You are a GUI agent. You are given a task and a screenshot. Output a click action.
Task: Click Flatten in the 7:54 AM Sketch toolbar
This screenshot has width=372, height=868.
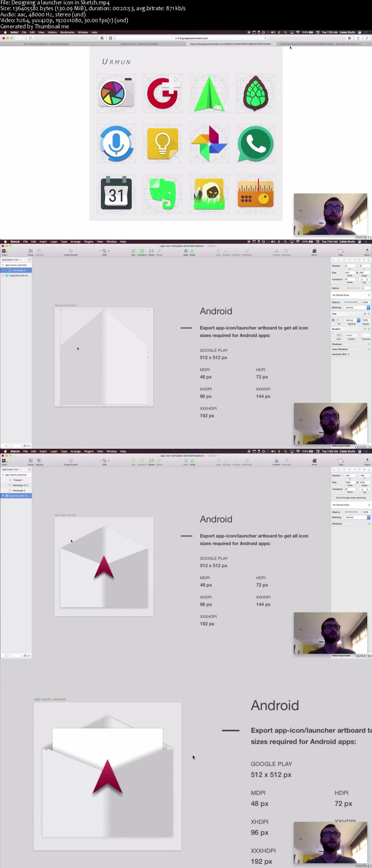coord(159,252)
